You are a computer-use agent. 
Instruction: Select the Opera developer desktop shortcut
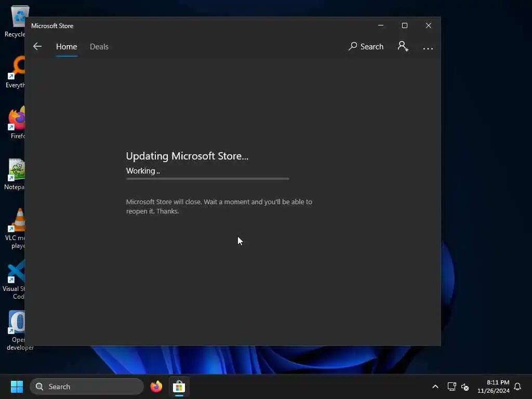pyautogui.click(x=17, y=330)
